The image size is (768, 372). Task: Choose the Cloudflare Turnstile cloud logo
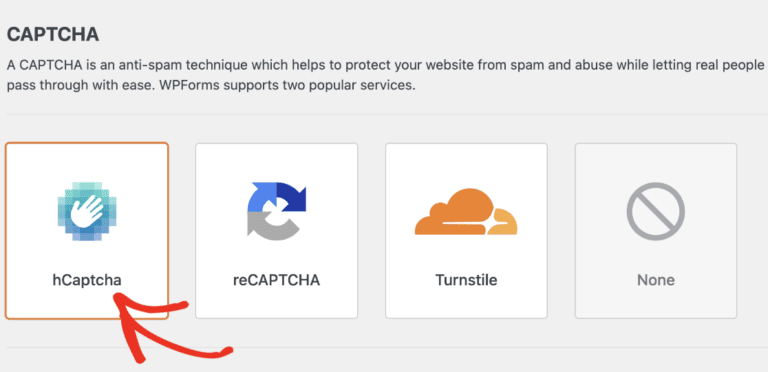tap(466, 212)
